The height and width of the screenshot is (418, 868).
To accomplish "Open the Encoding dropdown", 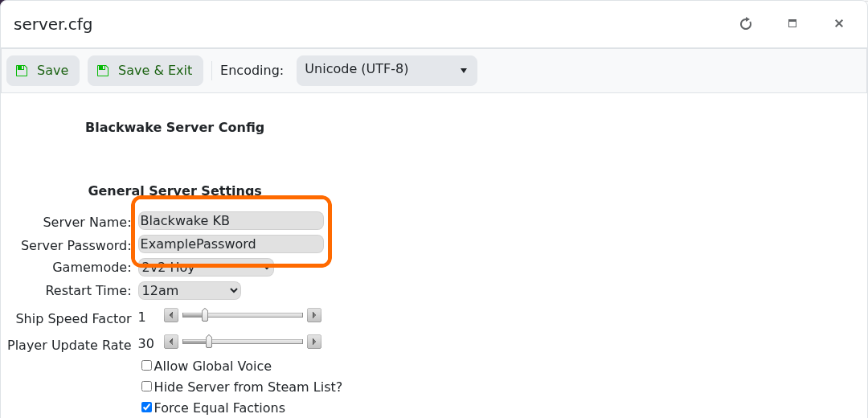I will pos(387,71).
